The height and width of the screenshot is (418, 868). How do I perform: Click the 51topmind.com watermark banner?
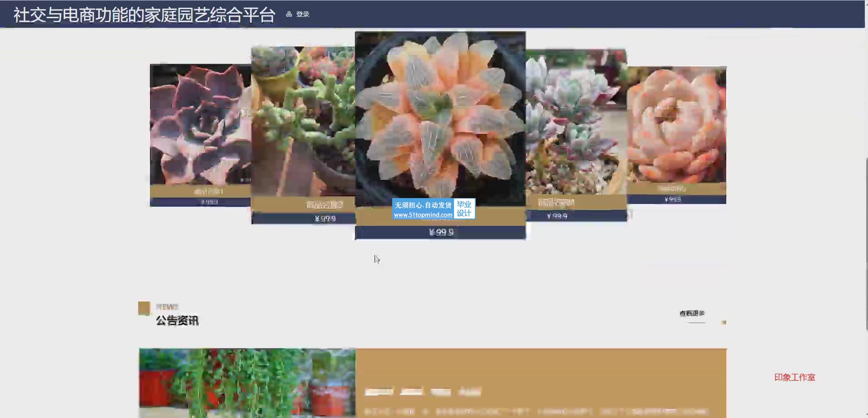(433, 209)
